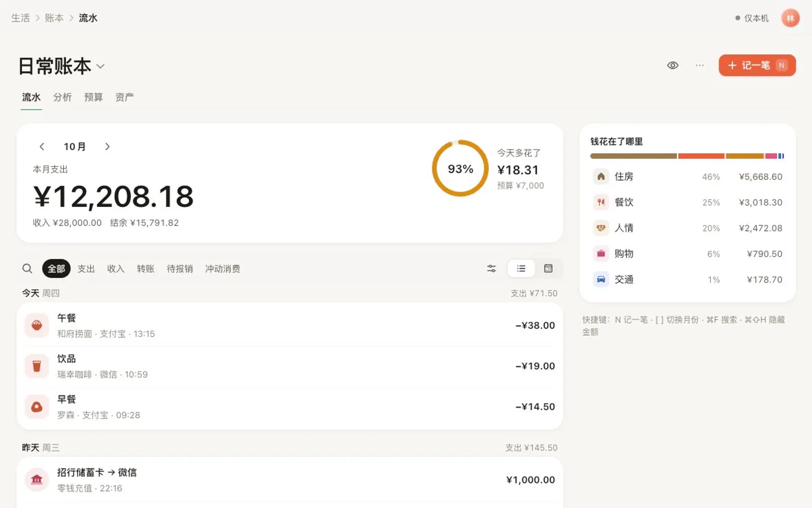
Task: Click the 人情 handshake category icon
Action: [601, 228]
